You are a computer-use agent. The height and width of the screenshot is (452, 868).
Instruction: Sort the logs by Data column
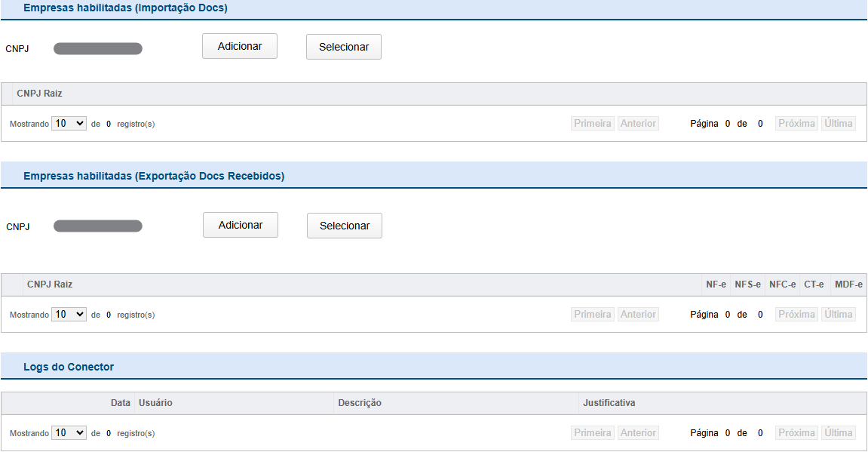(120, 403)
